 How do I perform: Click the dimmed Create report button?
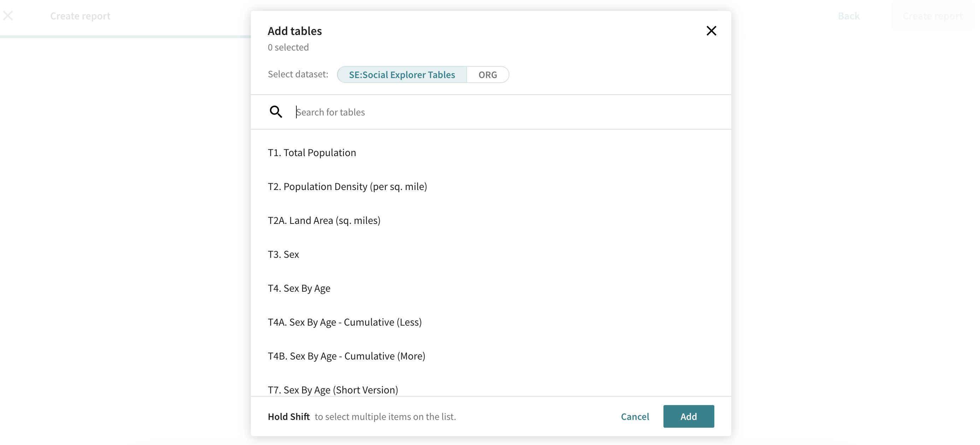[932, 16]
